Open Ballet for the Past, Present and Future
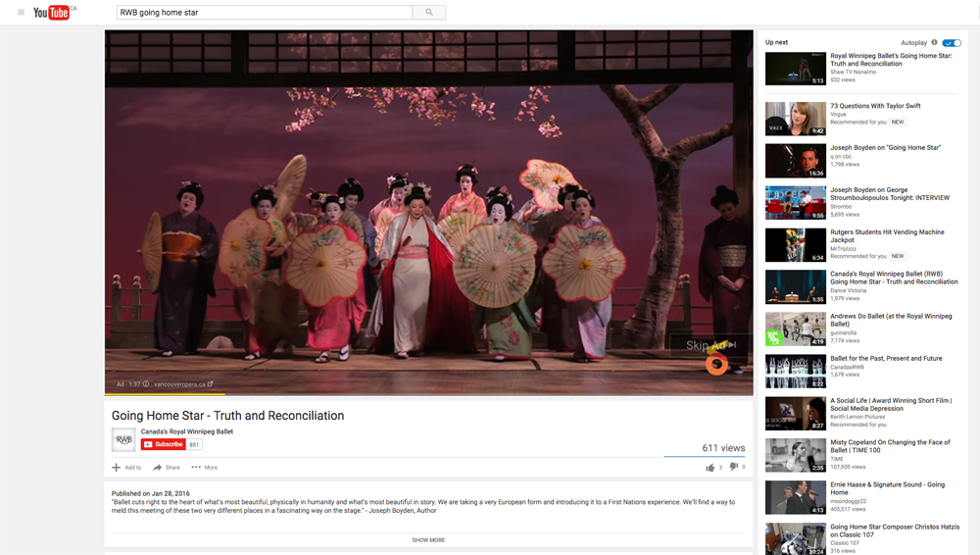Image resolution: width=980 pixels, height=555 pixels. tap(886, 359)
